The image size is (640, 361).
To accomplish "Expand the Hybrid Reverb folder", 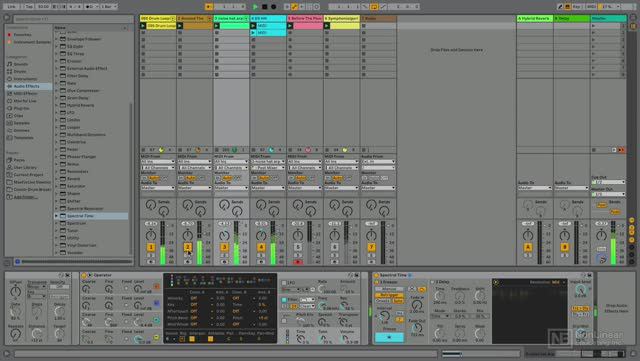I will pyautogui.click(x=57, y=105).
